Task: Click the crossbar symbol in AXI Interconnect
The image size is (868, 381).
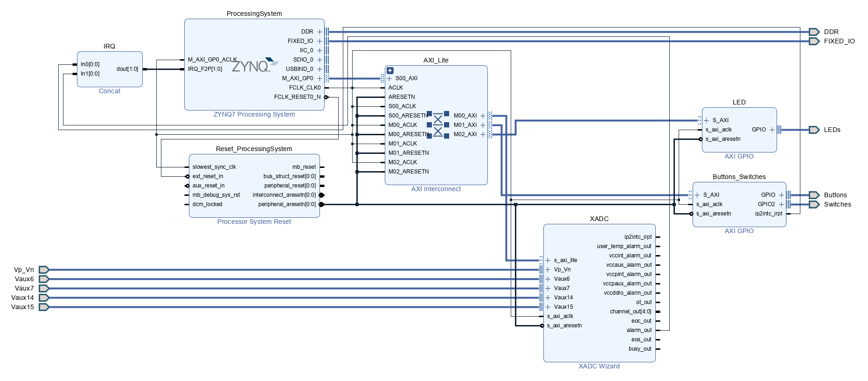Action: coord(438,125)
